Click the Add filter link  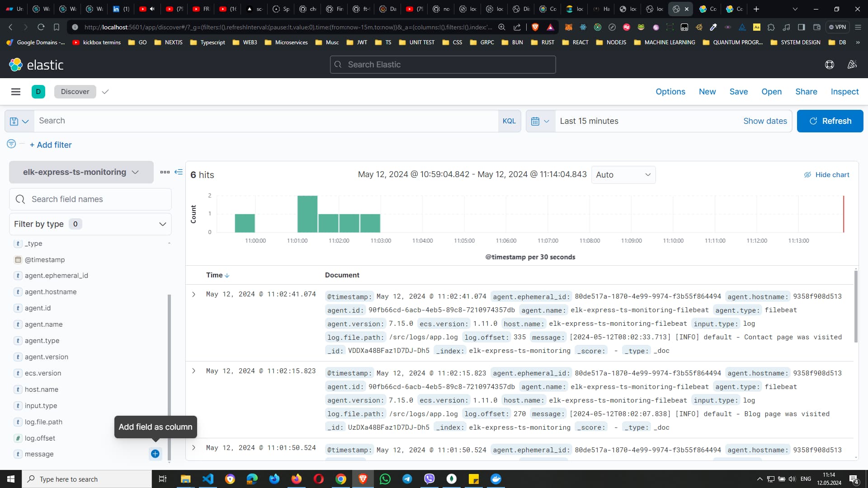[51, 145]
